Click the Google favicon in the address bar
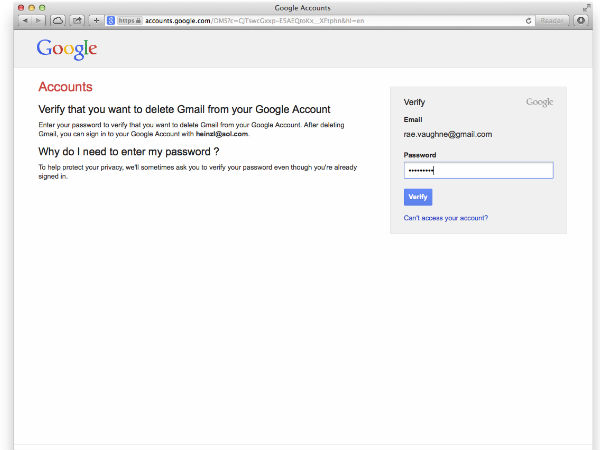600x450 pixels. pyautogui.click(x=110, y=20)
